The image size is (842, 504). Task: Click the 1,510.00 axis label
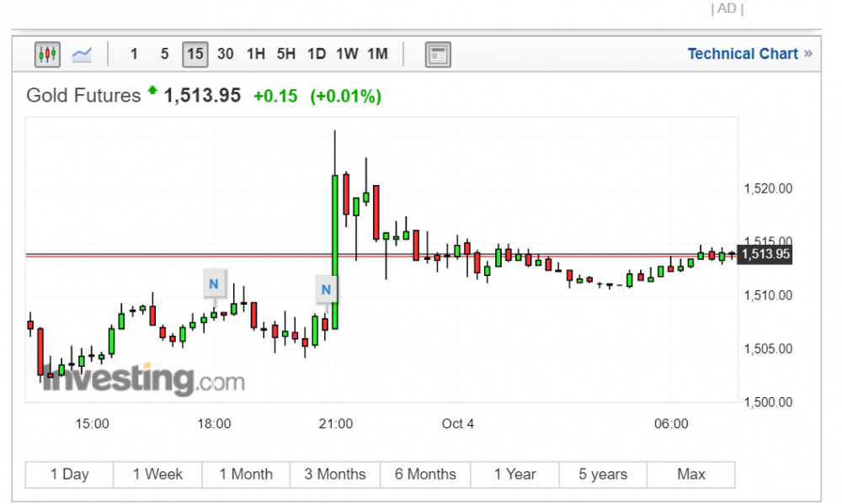[x=768, y=295]
